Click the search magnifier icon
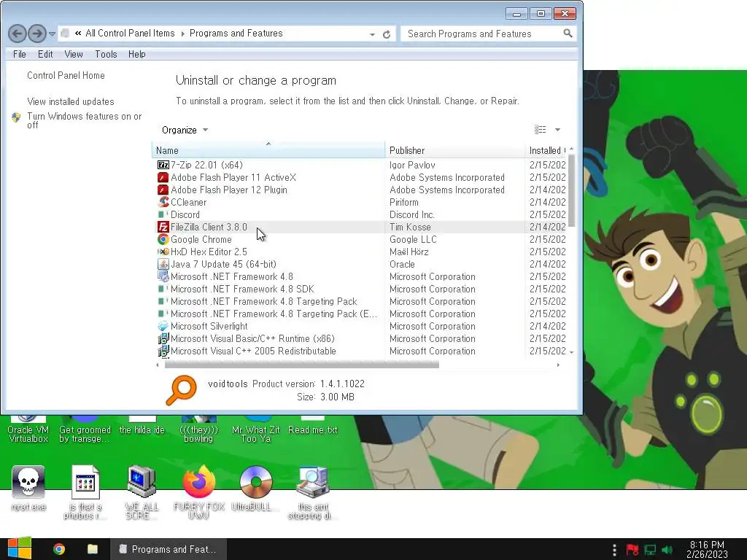This screenshot has width=747, height=560. click(x=568, y=34)
